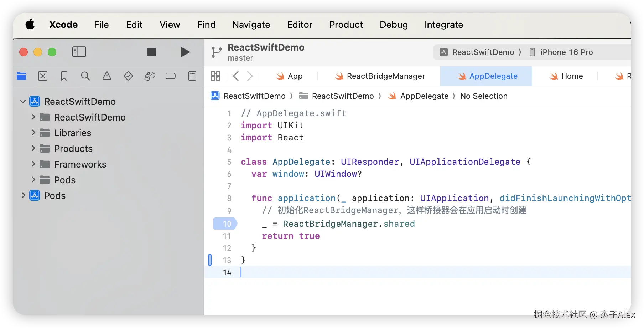Show the Bookmark navigator
Image resolution: width=644 pixels, height=328 pixels.
pyautogui.click(x=64, y=76)
